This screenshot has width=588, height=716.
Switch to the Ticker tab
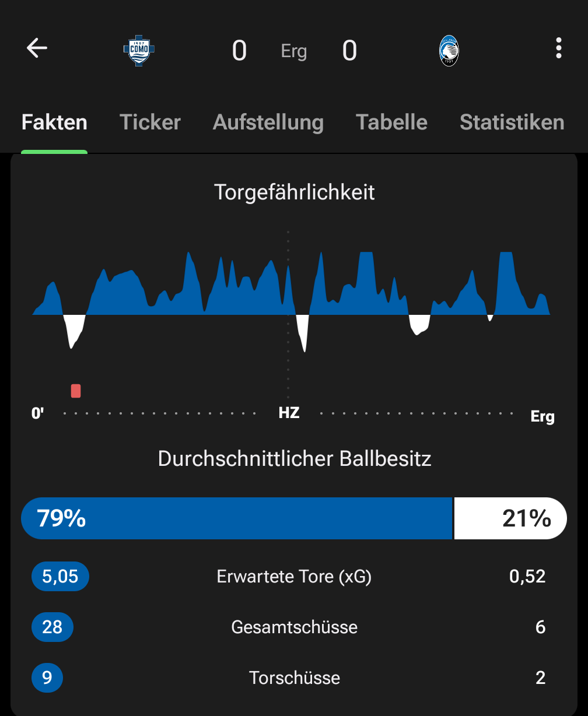coord(150,122)
